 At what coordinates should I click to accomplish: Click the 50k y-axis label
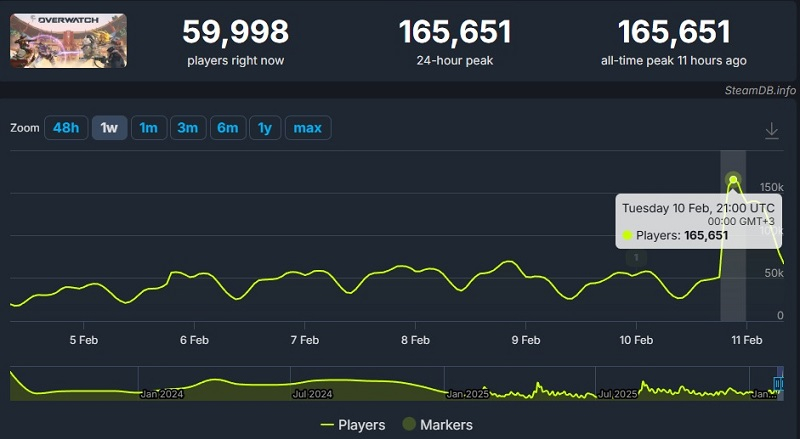click(x=773, y=273)
